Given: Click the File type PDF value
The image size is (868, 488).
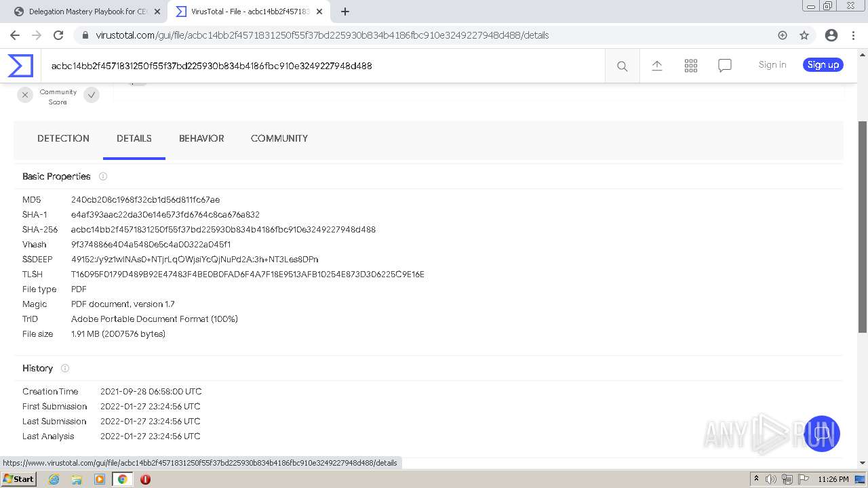Looking at the screenshot, I should tap(79, 289).
